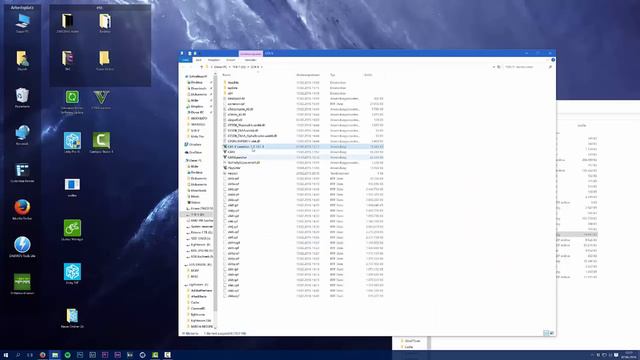Image resolution: width=640 pixels, height=360 pixels.
Task: Select Videos in the navigation pane
Action: pyautogui.click(x=196, y=202)
